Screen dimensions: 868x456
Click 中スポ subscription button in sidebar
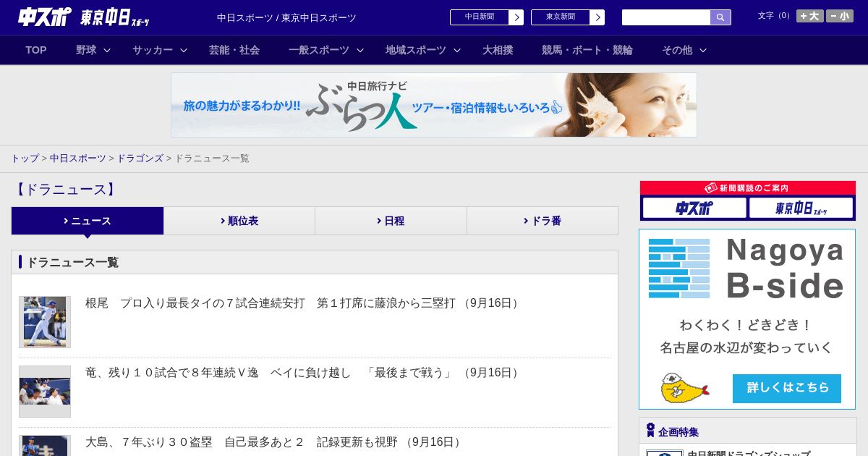pos(694,208)
